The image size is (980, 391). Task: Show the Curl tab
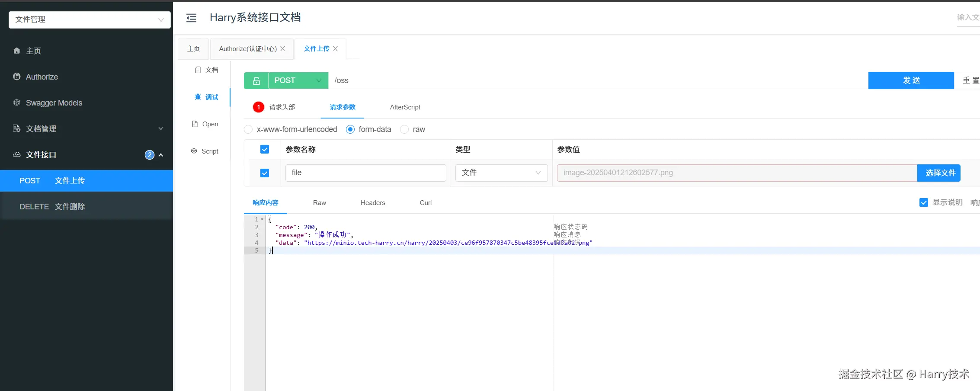(426, 203)
